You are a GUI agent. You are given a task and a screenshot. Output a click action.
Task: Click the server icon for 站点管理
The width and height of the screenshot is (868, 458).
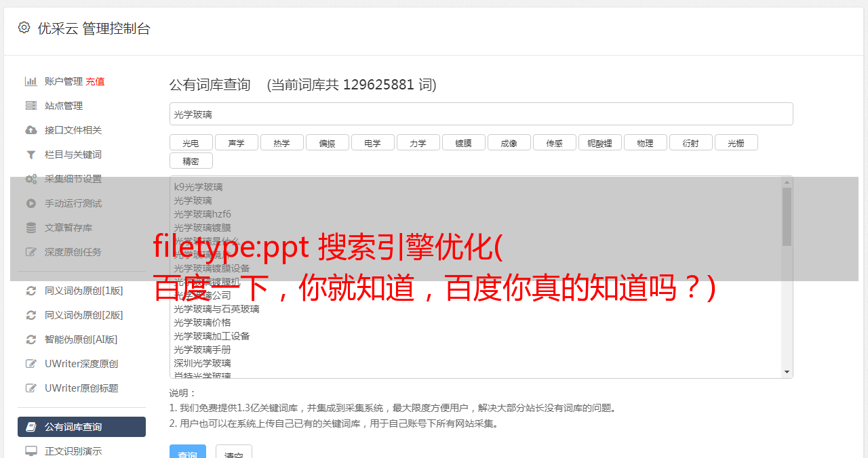31,106
